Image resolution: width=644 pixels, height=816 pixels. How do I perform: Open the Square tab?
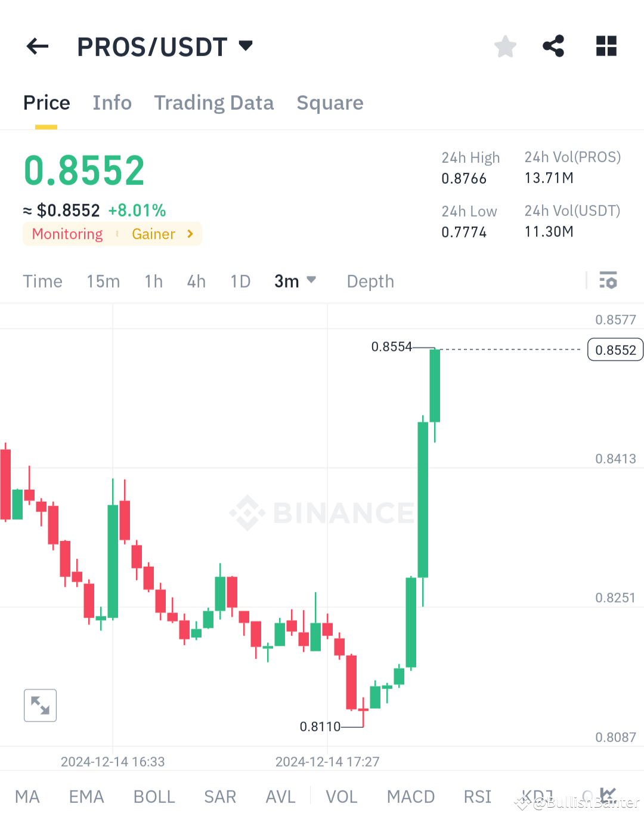tap(330, 102)
